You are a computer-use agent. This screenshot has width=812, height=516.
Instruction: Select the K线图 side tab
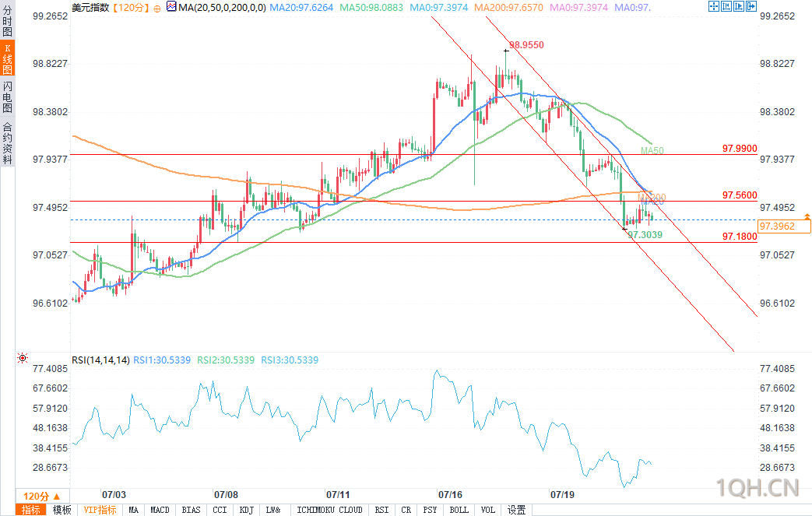7,60
